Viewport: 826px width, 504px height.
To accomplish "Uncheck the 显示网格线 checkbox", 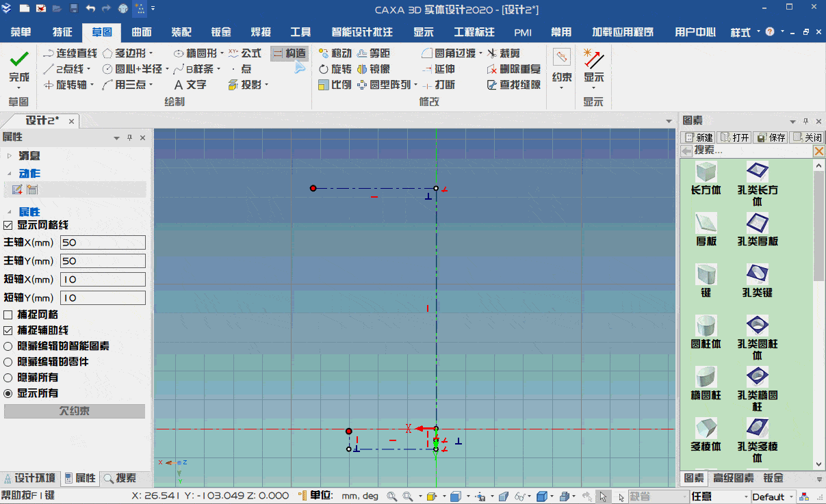I will pos(6,225).
